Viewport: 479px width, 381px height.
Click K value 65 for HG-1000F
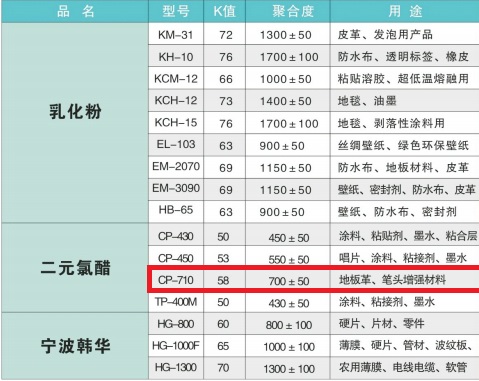click(223, 346)
